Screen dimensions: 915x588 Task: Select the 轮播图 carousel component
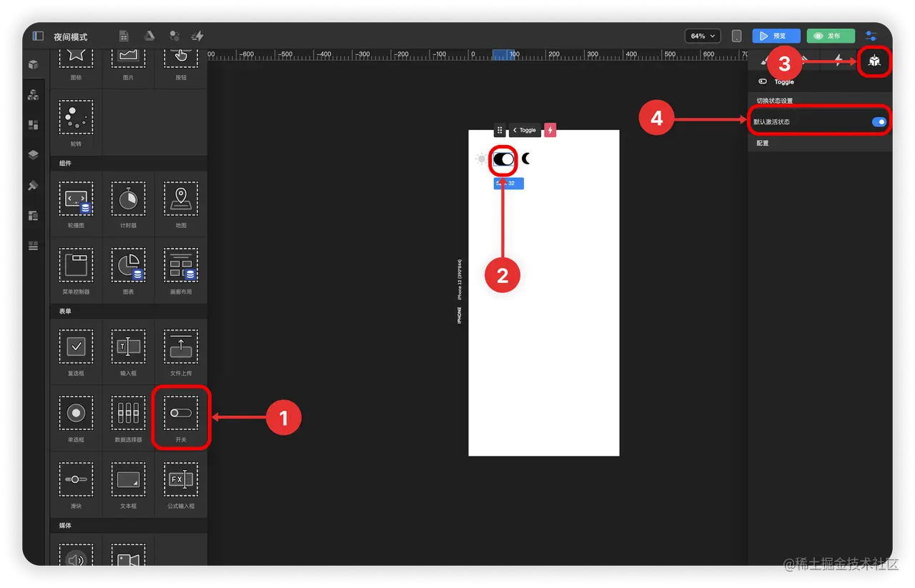(x=76, y=204)
